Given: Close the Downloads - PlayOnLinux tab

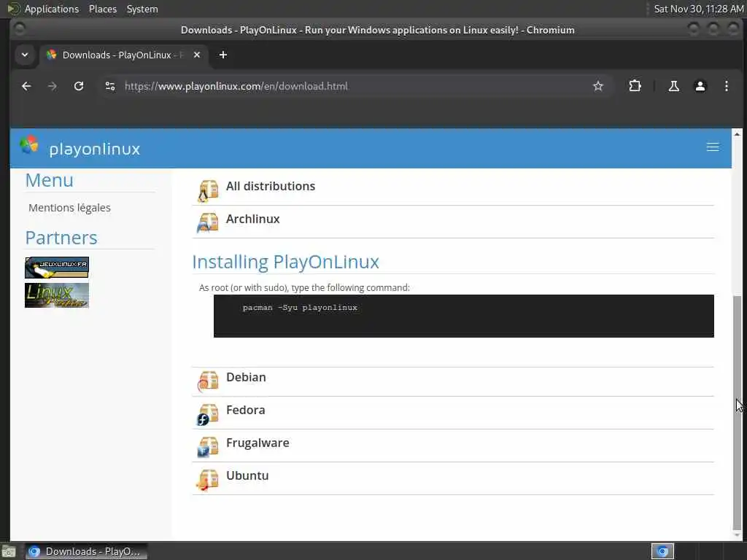Looking at the screenshot, I should pyautogui.click(x=197, y=55).
